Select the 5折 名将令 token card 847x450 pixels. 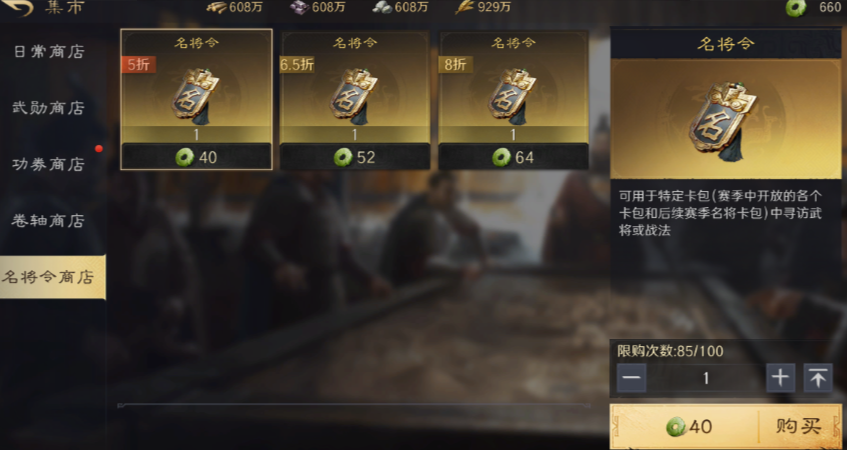[197, 99]
